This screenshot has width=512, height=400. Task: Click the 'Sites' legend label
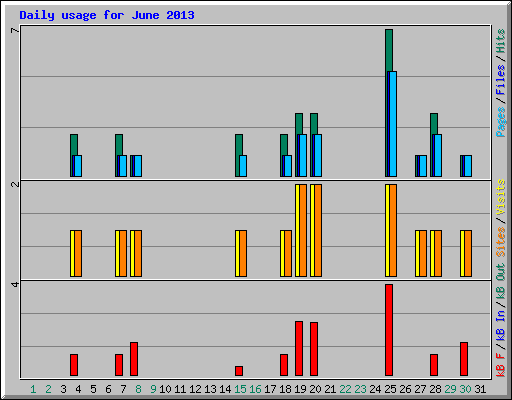coord(500,242)
